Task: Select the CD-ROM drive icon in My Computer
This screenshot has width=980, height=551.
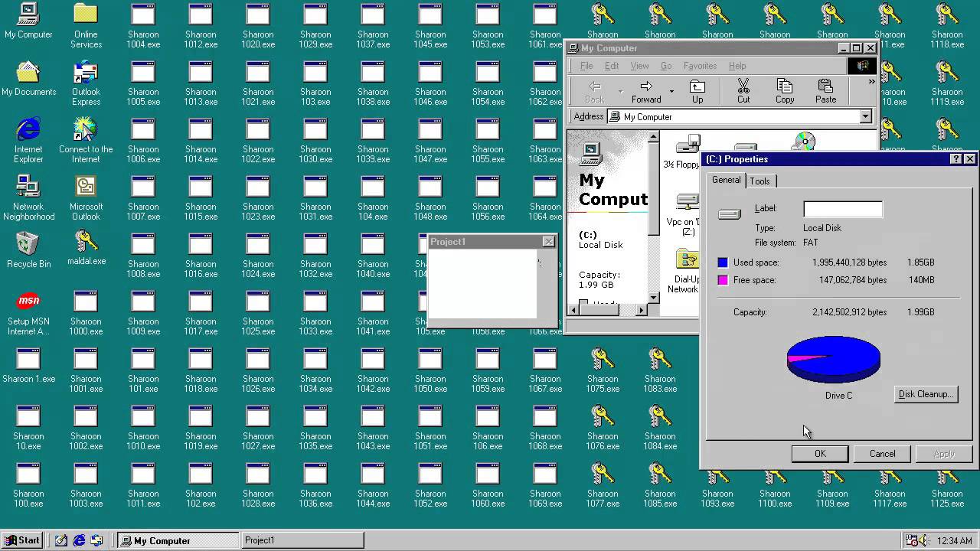Action: pyautogui.click(x=804, y=142)
